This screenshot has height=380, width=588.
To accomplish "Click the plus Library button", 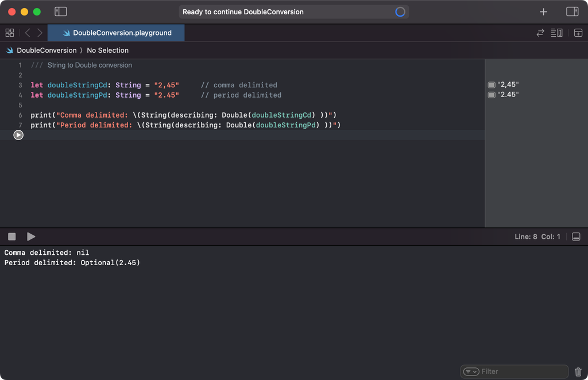I will (x=543, y=11).
